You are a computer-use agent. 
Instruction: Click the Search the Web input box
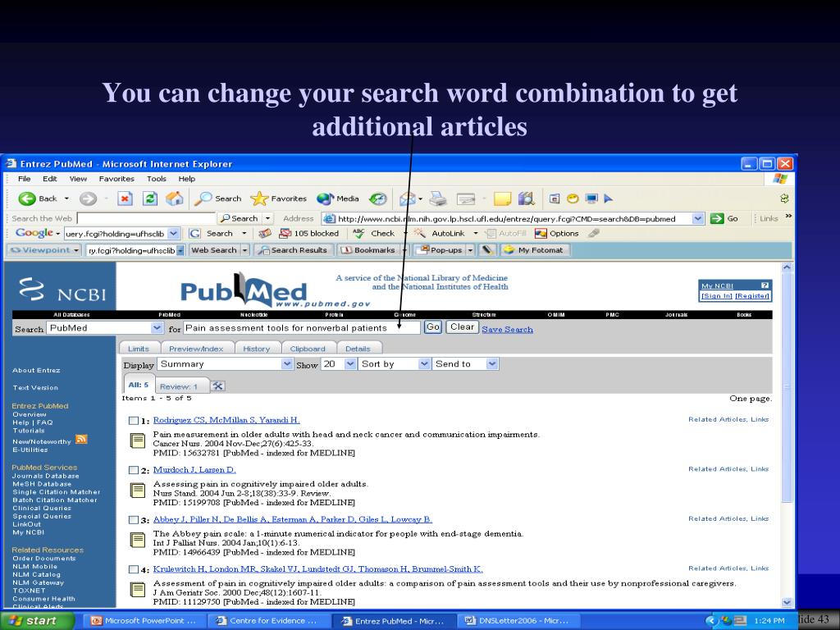[x=146, y=218]
